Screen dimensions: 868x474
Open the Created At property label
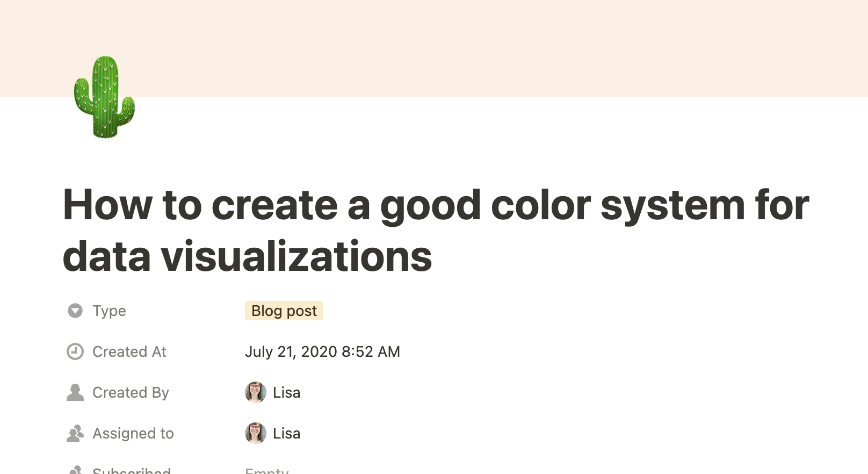(129, 351)
